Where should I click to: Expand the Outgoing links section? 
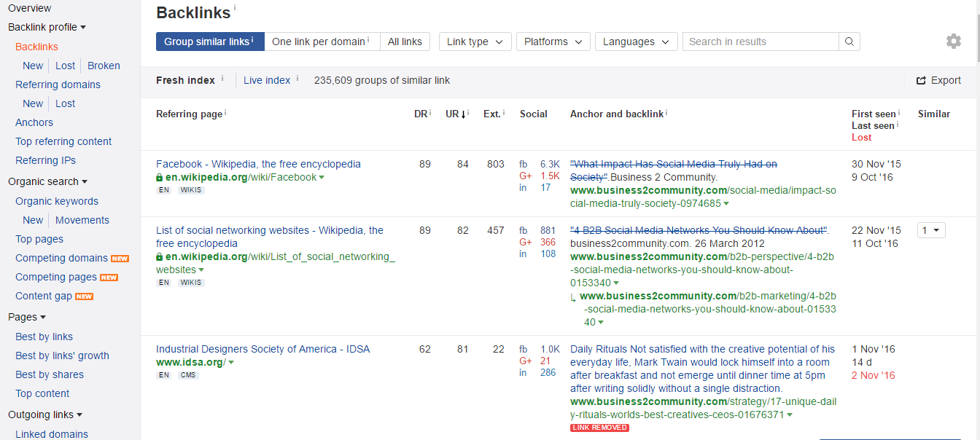coord(45,415)
